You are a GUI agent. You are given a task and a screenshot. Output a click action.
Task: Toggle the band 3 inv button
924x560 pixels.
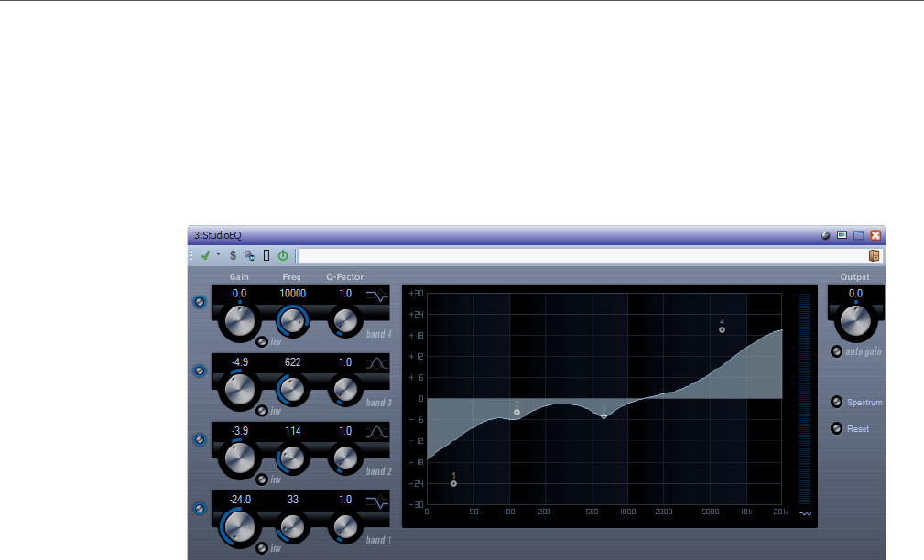click(262, 411)
